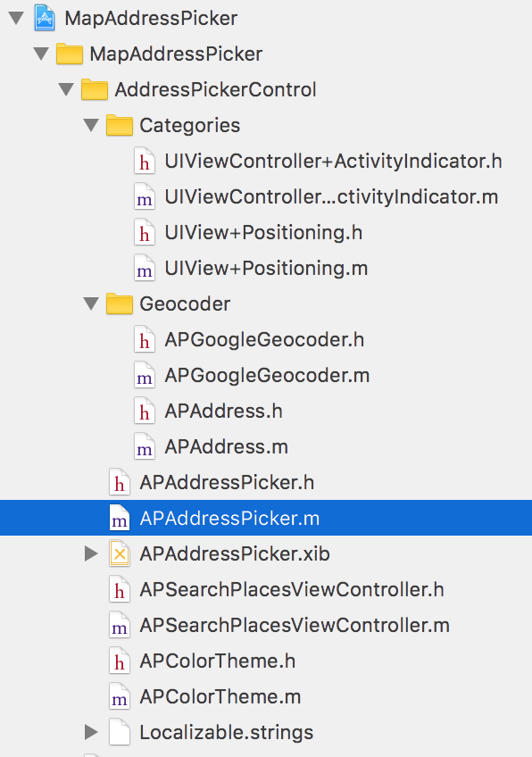This screenshot has height=757, width=532.
Task: Collapse the root MapAddressPicker project triangle
Action: tap(16, 19)
